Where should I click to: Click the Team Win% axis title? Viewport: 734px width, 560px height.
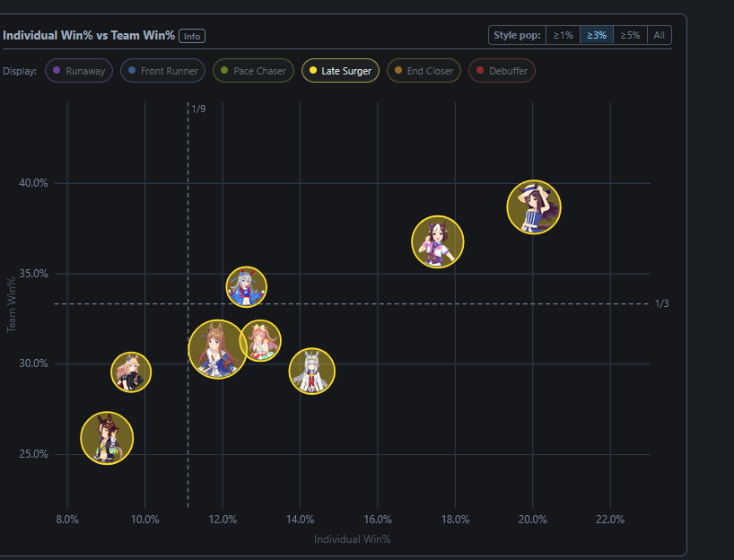(12, 305)
